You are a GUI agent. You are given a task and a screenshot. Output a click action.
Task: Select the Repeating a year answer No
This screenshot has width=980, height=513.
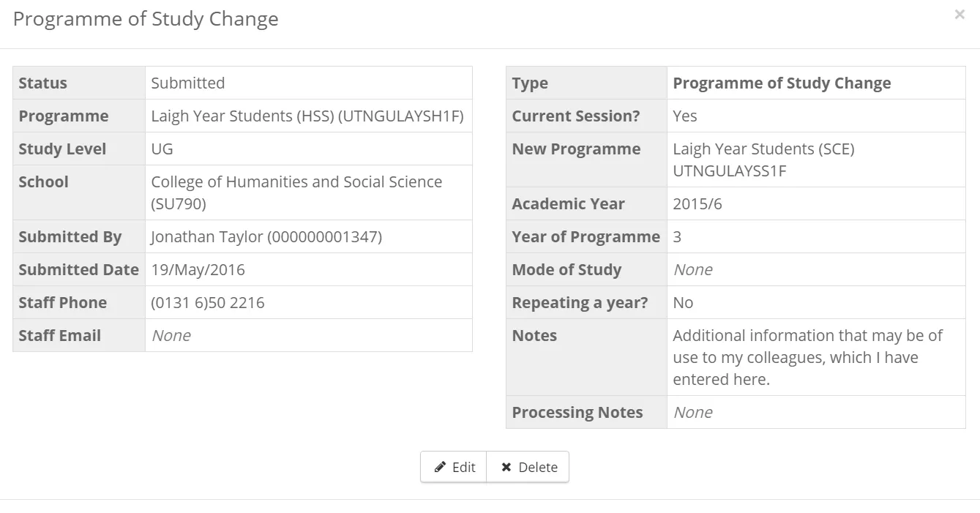point(682,302)
